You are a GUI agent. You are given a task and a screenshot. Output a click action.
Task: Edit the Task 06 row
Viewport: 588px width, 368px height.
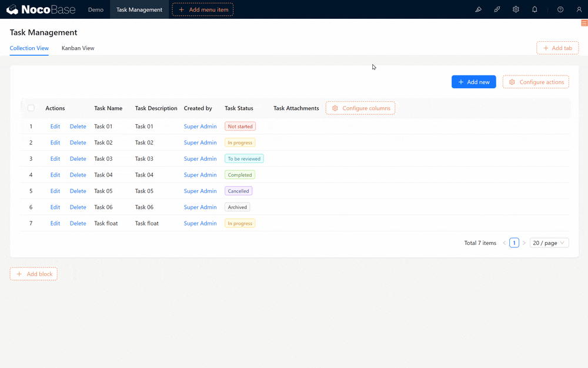click(x=55, y=207)
